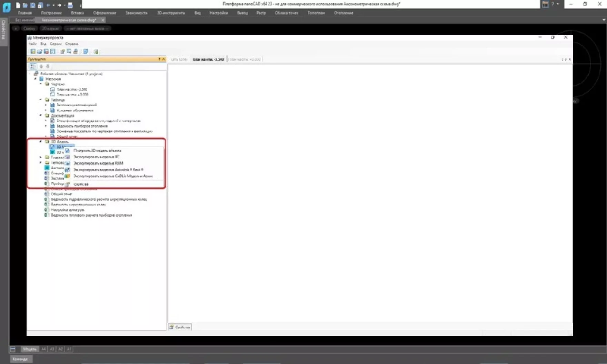Collapse the Документация folder in tree

[41, 115]
